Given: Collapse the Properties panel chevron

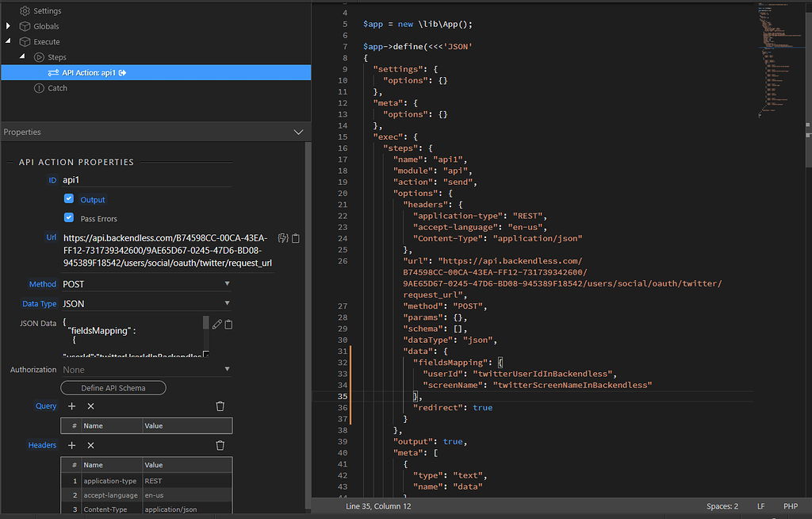Looking at the screenshot, I should pyautogui.click(x=298, y=133).
